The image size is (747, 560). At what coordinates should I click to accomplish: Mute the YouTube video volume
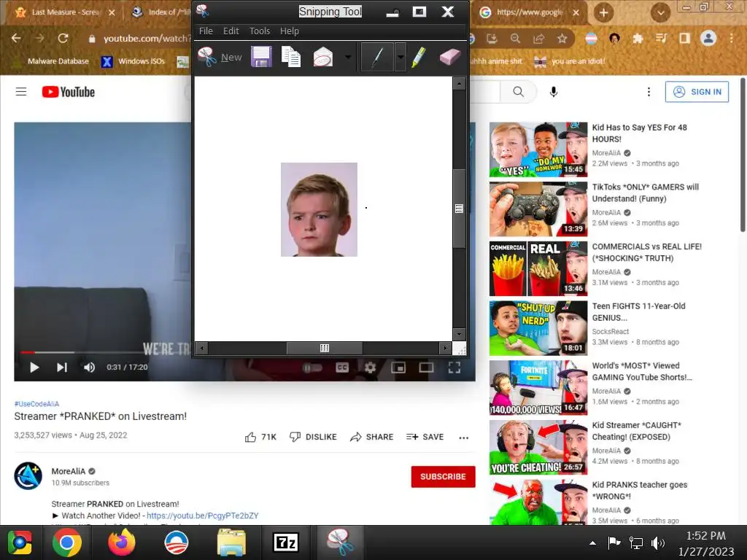pos(89,367)
